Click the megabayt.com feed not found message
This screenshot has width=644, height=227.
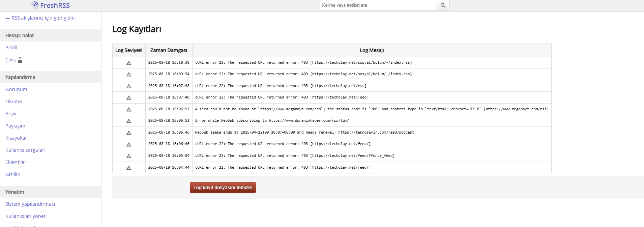click(x=372, y=109)
